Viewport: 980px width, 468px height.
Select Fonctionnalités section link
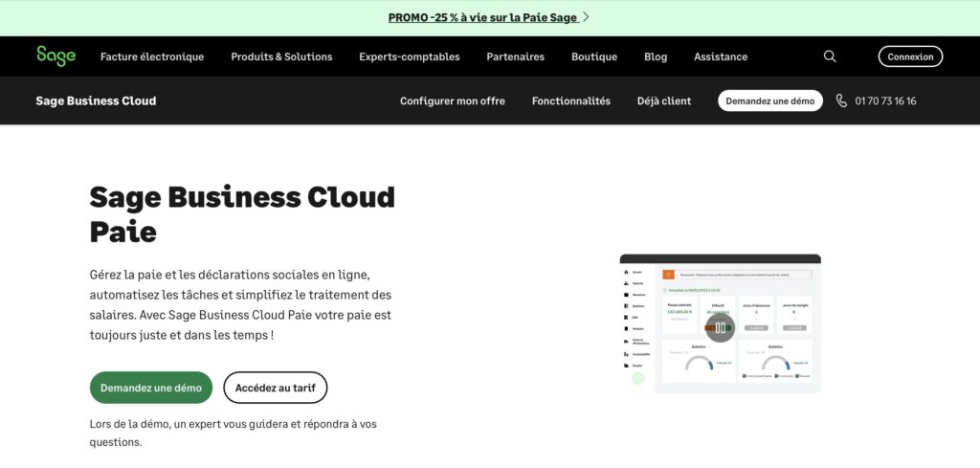tap(571, 100)
